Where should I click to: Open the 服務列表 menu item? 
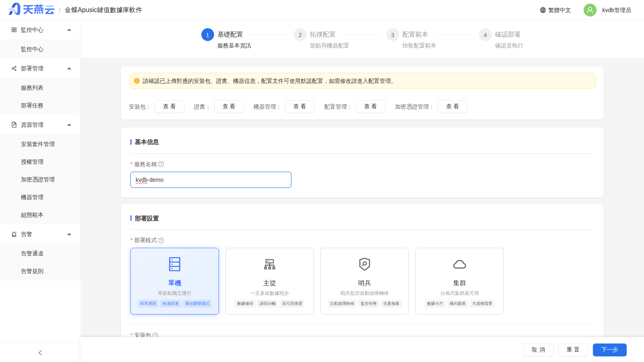[40, 88]
